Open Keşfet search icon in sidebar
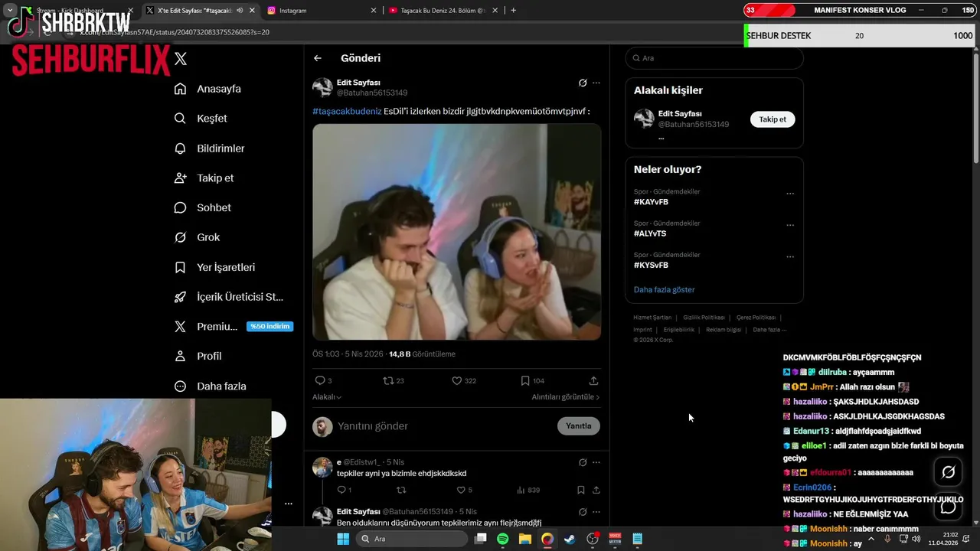Viewport: 980px width, 551px height. tap(180, 119)
